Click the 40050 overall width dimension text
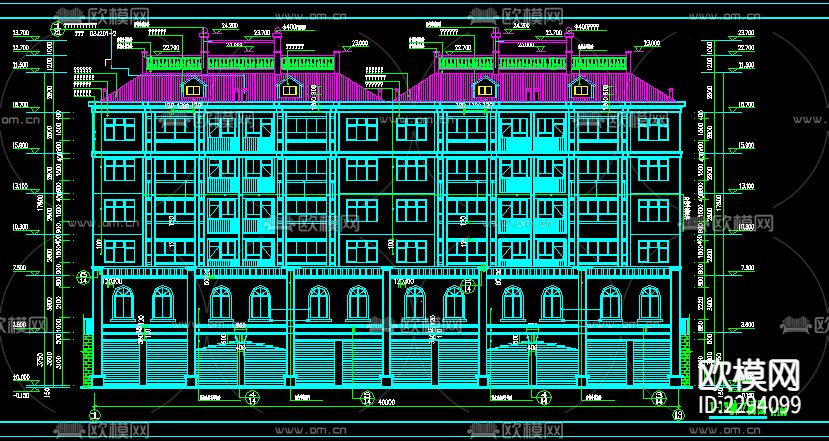This screenshot has height=441, width=829. [x=386, y=402]
